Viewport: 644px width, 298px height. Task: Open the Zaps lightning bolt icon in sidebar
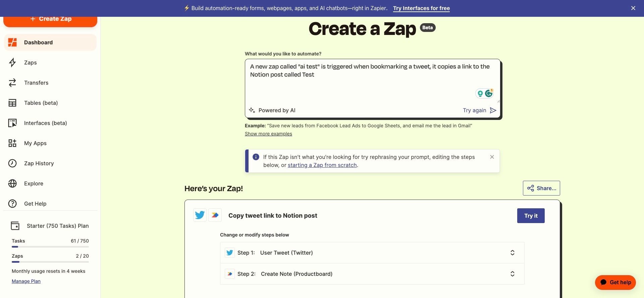12,62
